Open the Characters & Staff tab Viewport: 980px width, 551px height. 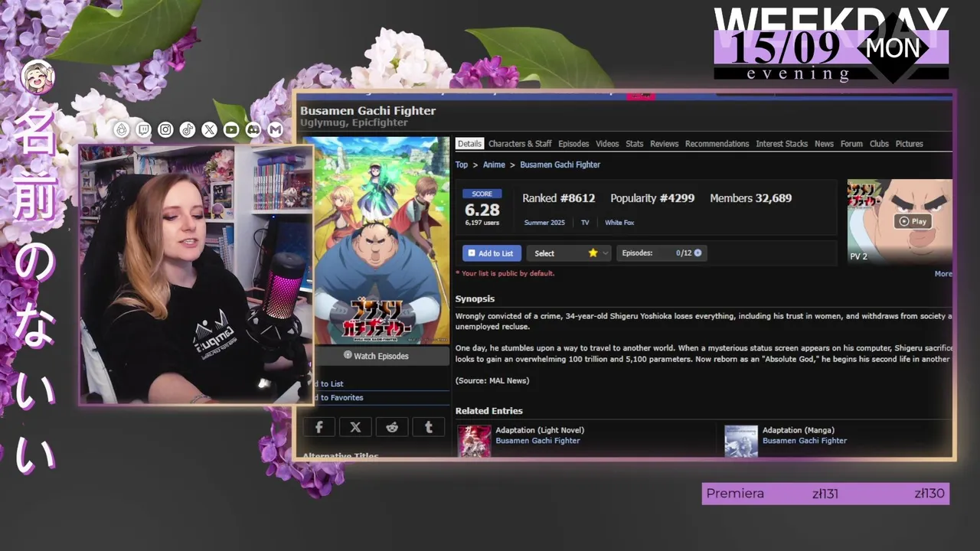tap(520, 144)
